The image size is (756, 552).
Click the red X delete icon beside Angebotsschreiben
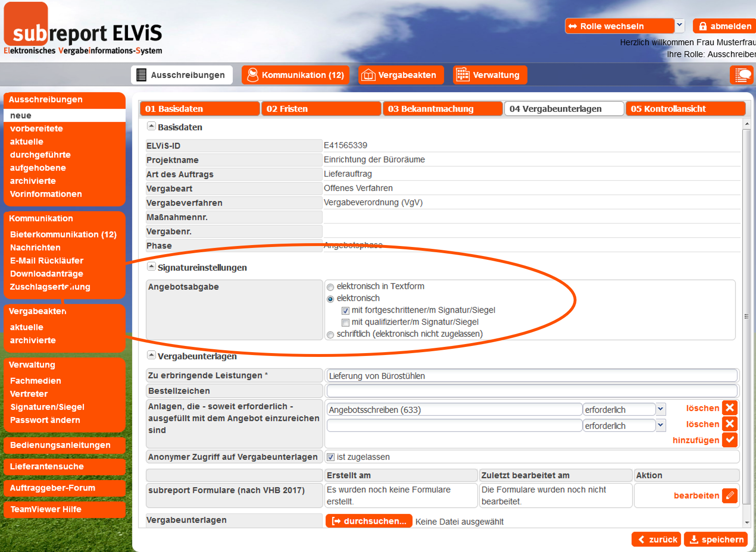click(729, 408)
